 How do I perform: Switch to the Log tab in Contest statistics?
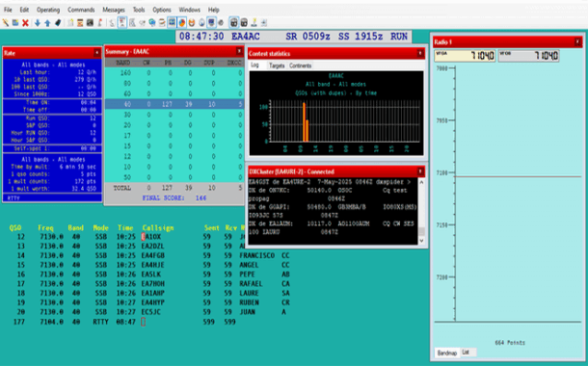[x=255, y=65]
